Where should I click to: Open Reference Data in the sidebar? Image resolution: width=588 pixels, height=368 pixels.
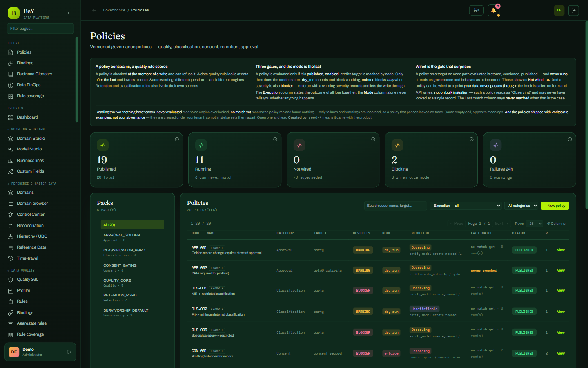click(x=31, y=247)
